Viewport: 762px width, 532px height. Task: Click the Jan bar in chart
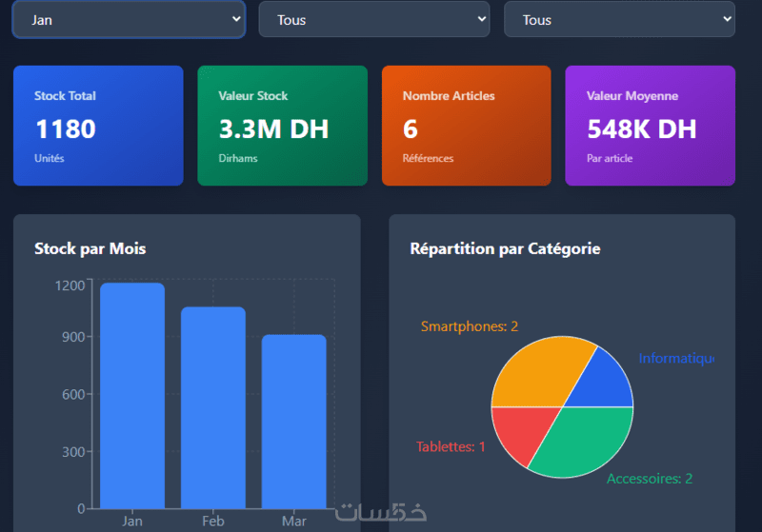(132, 396)
